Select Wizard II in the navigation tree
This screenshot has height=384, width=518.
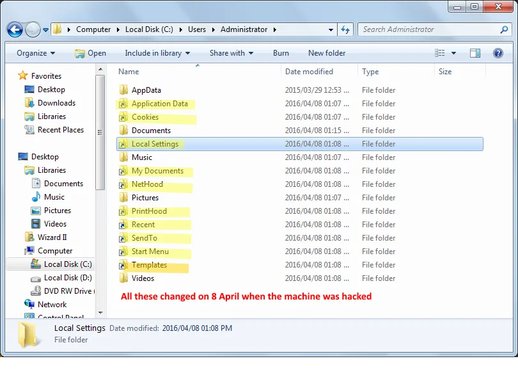click(46, 237)
